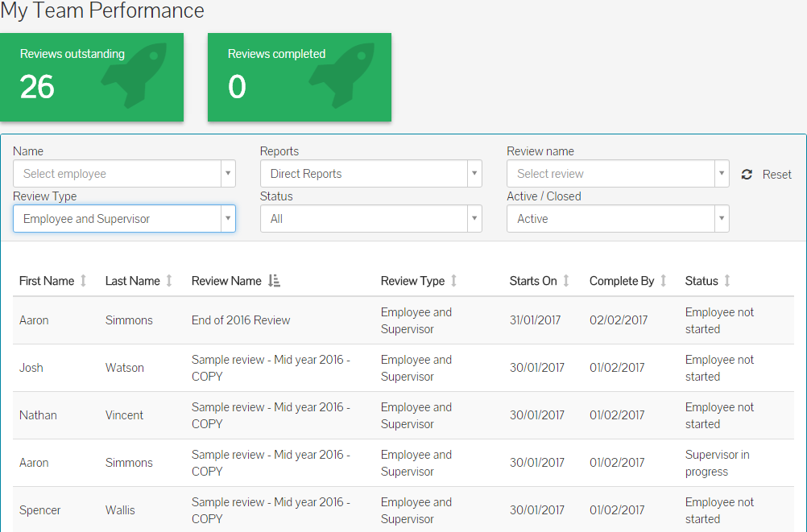Click the Reset filters link
Image resolution: width=807 pixels, height=532 pixels.
point(776,175)
